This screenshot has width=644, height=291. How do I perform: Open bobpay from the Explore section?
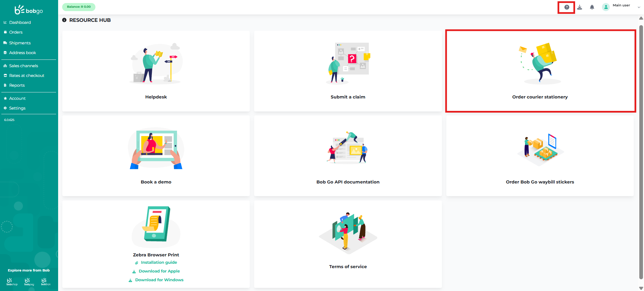click(x=29, y=282)
